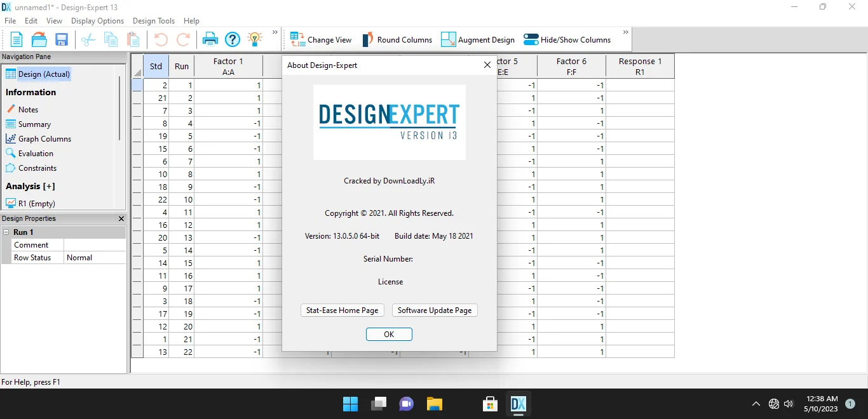This screenshot has height=419, width=868.
Task: Click the select-all corner of the grid
Action: coord(137,66)
